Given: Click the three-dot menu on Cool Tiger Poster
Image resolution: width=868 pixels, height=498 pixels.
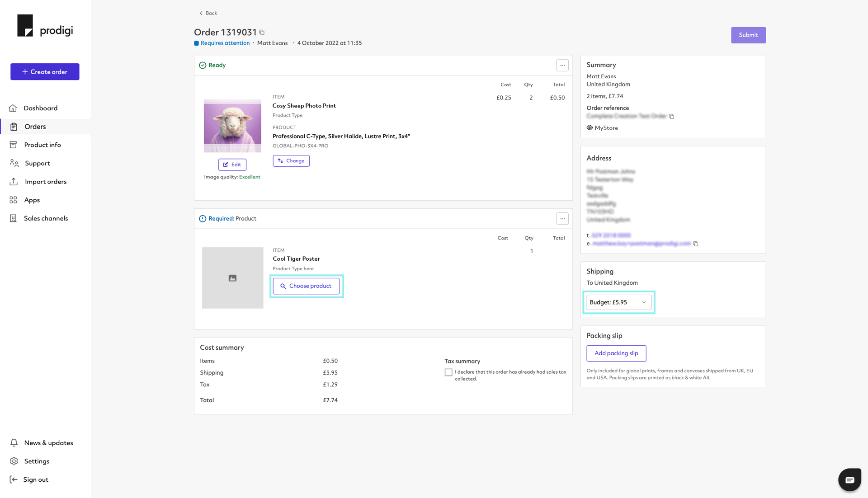Looking at the screenshot, I should [563, 219].
